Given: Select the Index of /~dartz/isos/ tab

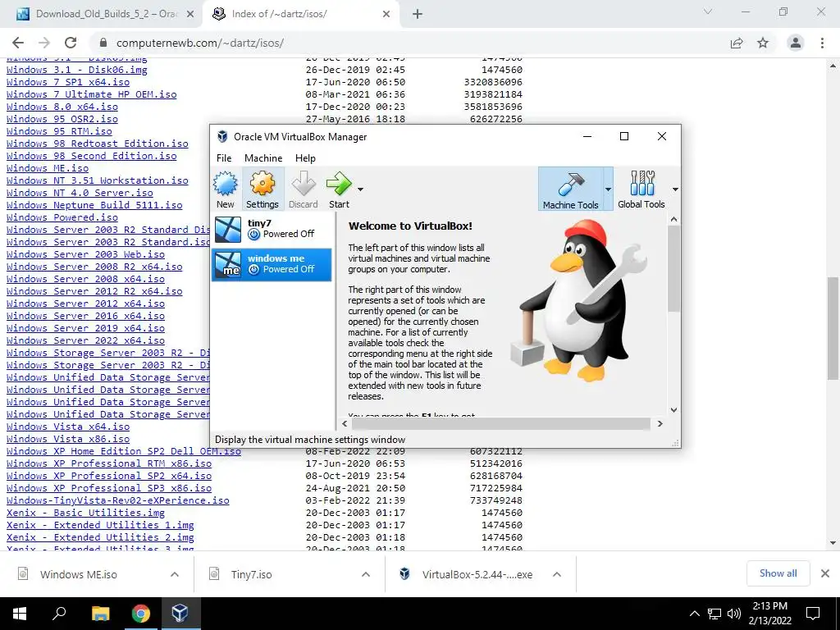Looking at the screenshot, I should (x=300, y=14).
